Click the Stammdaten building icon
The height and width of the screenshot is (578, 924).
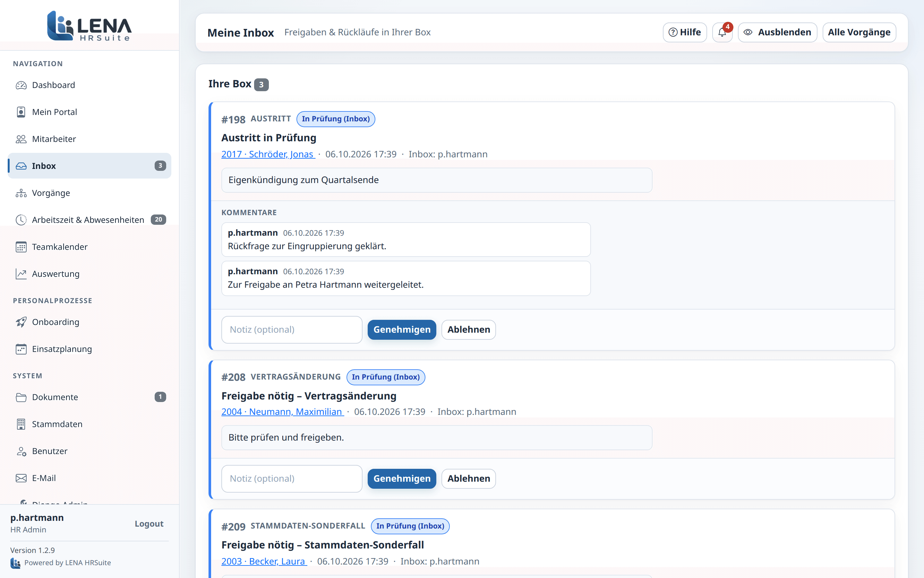pos(21,424)
